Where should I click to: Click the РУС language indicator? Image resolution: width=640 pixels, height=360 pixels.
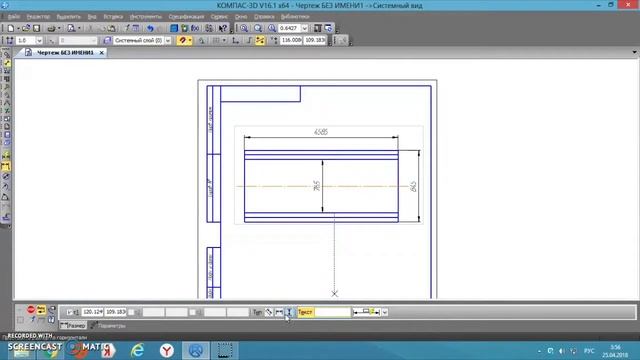pyautogui.click(x=589, y=351)
